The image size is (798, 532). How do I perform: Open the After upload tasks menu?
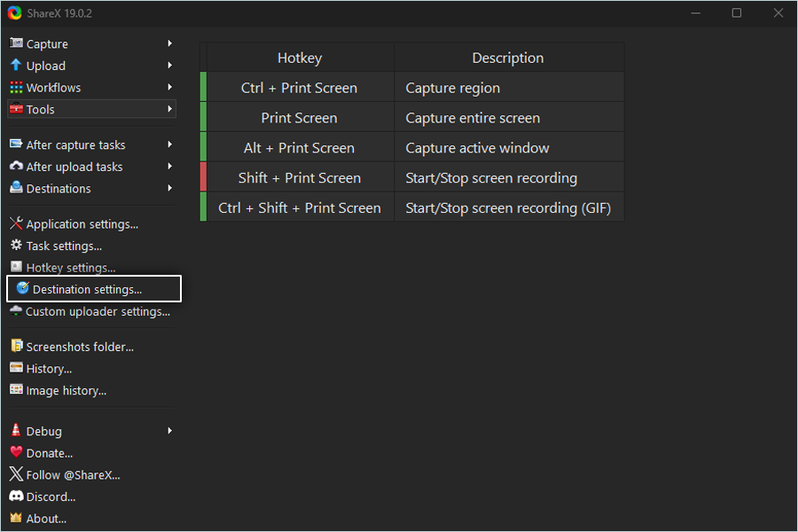pyautogui.click(x=74, y=167)
